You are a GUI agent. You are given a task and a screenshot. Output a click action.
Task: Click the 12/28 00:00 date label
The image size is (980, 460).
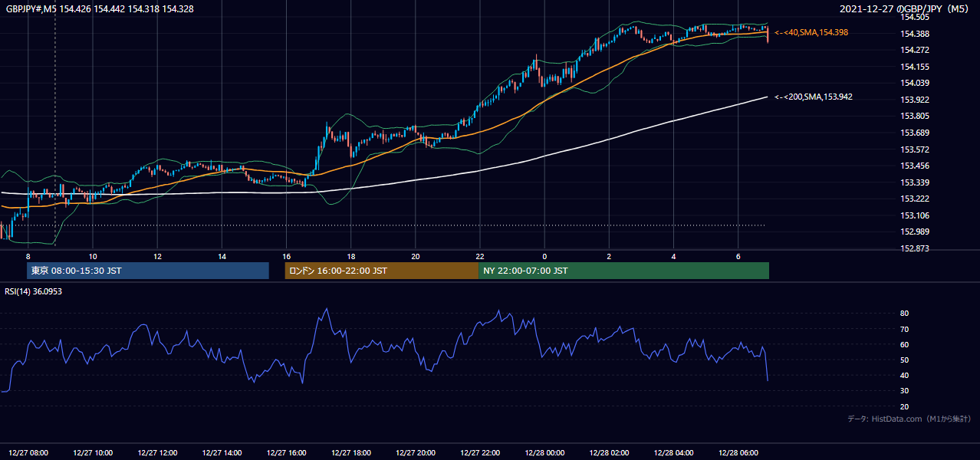coord(544,452)
